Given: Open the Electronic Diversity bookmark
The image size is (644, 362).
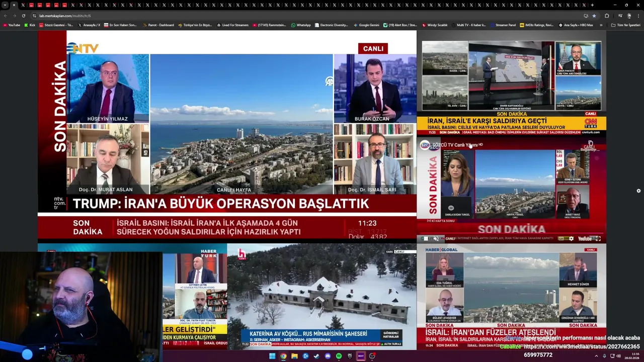Looking at the screenshot, I should coord(331,25).
